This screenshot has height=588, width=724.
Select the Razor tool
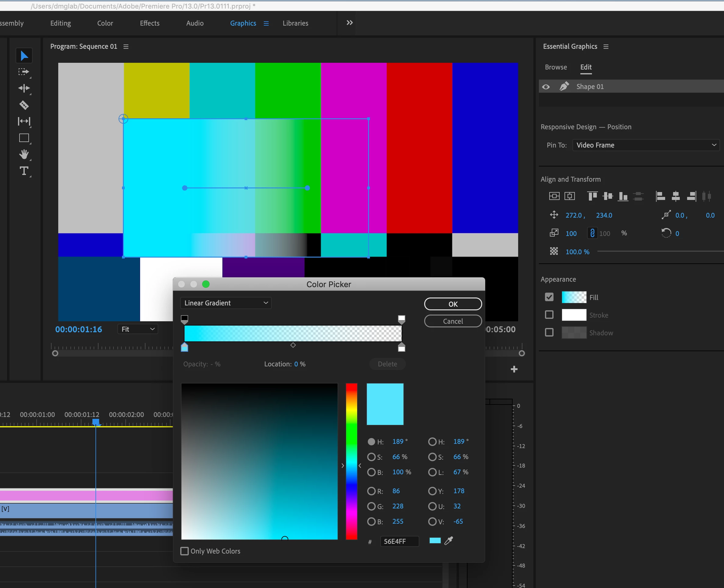[24, 105]
